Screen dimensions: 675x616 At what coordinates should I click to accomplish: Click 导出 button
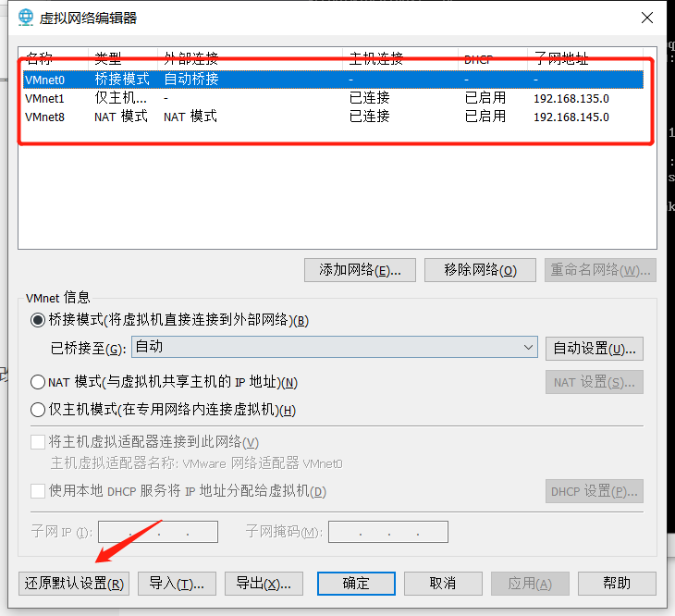(x=264, y=584)
